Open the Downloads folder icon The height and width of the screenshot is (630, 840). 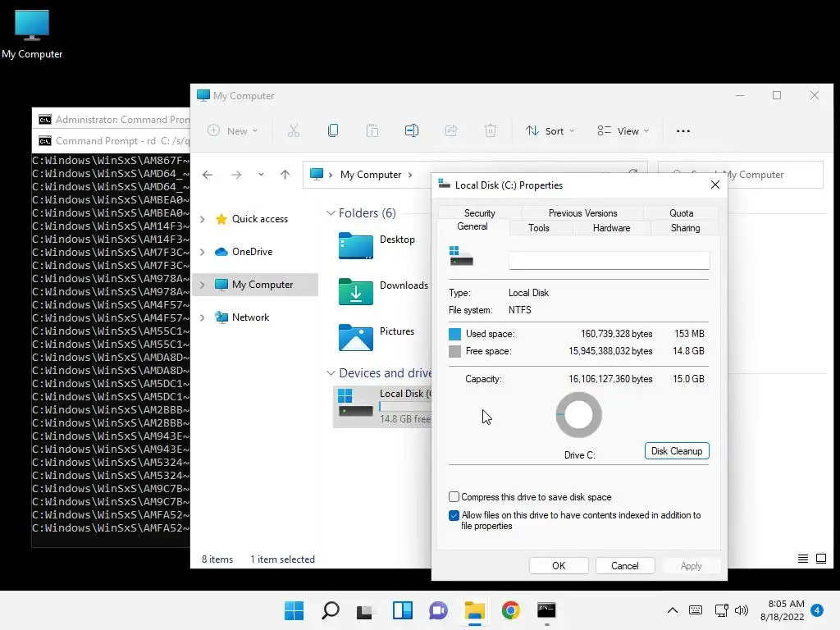pyautogui.click(x=356, y=292)
